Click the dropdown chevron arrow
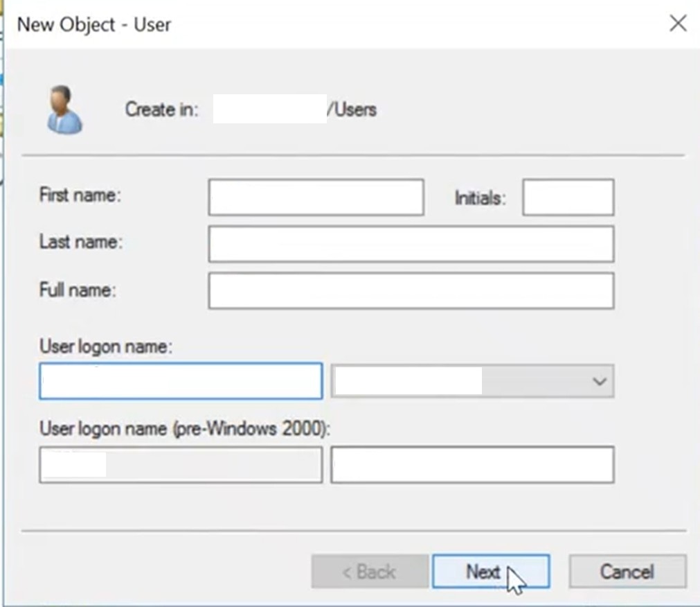Screen dimensions: 700x607 [x=600, y=381]
